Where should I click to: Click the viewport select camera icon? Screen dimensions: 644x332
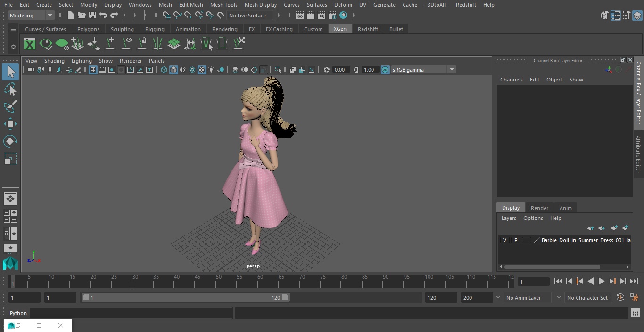[31, 70]
